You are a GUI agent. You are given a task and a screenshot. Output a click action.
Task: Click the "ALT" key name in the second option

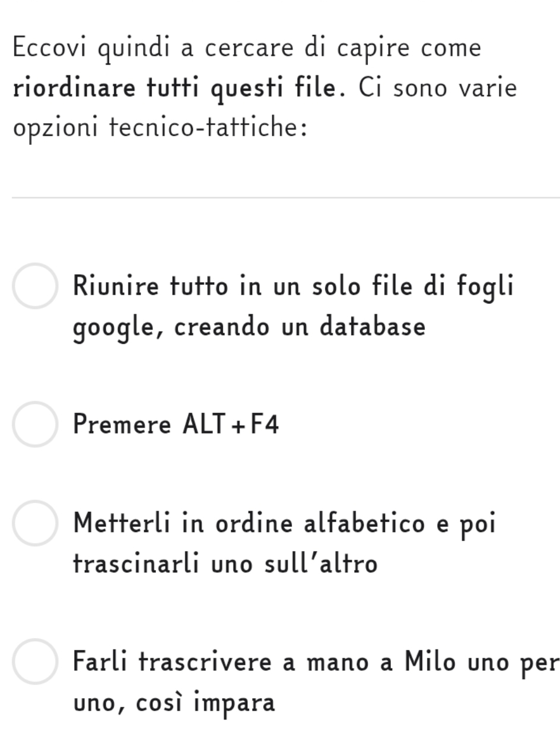[x=205, y=425]
